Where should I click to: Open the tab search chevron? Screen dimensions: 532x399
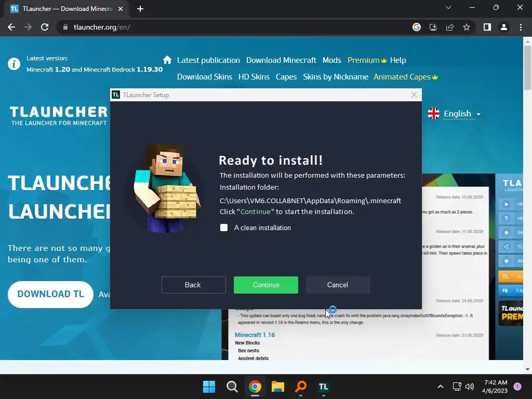448,7
